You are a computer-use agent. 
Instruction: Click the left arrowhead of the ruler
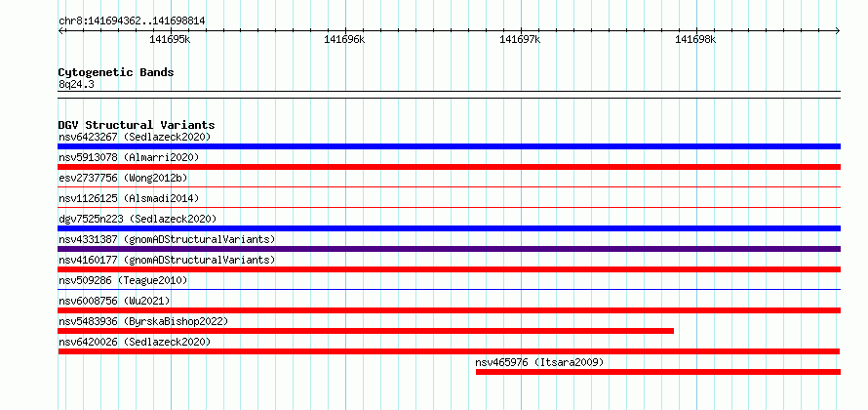tap(60, 30)
